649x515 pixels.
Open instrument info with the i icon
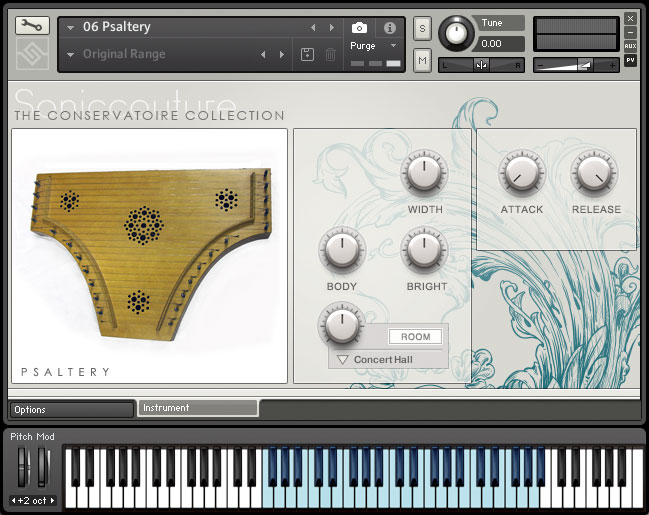pyautogui.click(x=389, y=28)
